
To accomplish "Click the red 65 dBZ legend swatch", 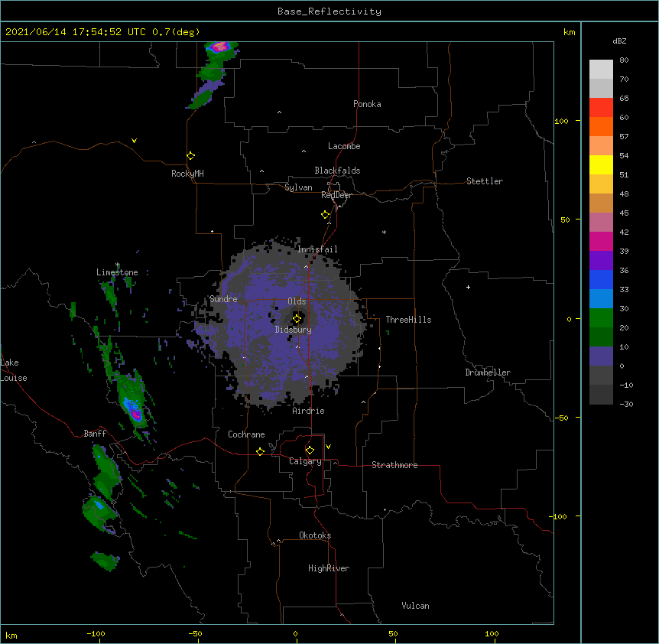I will pos(601,107).
